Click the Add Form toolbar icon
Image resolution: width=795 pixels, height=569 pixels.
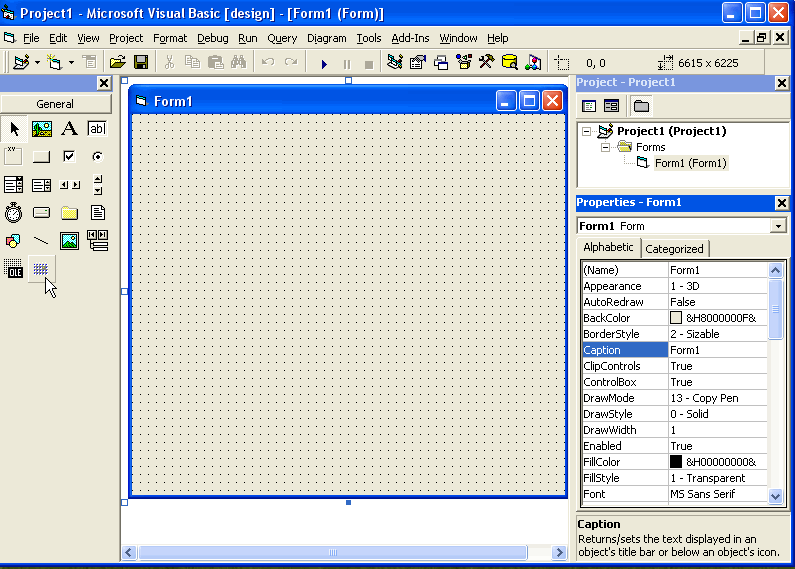pos(54,62)
